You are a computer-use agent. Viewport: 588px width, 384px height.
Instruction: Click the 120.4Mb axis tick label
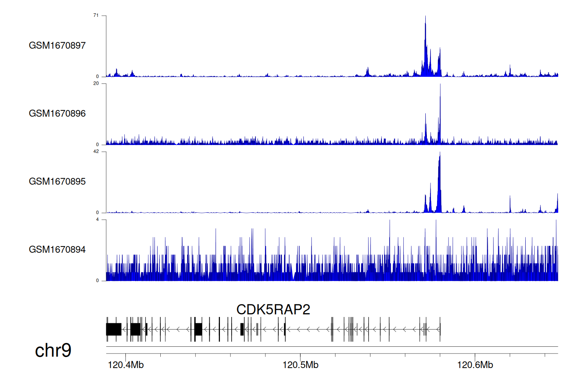click(x=125, y=365)
